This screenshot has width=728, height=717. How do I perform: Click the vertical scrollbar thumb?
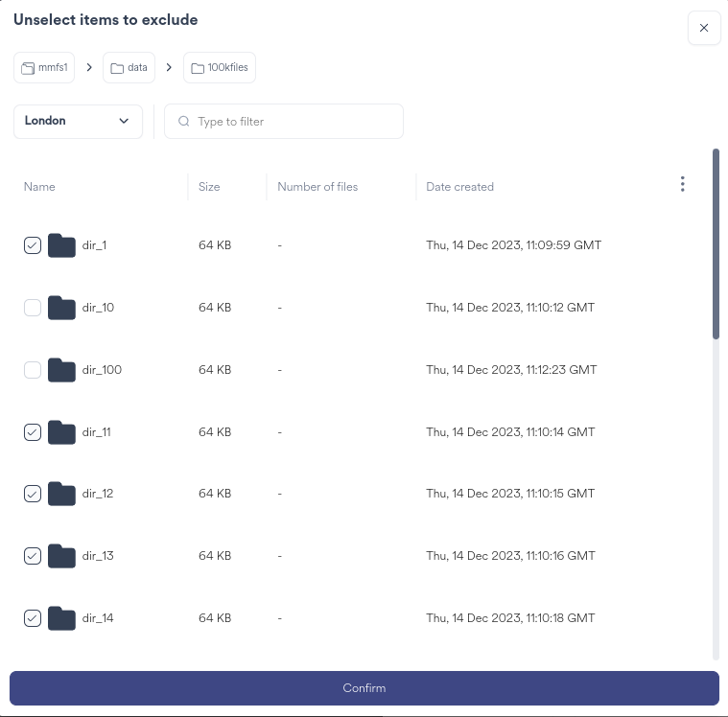(716, 243)
